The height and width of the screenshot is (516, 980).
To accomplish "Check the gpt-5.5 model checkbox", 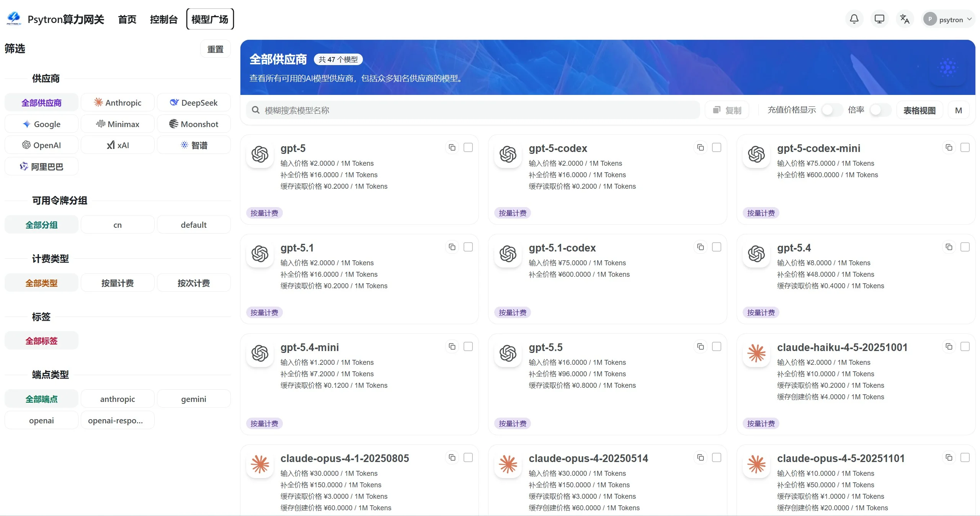I will pyautogui.click(x=717, y=346).
